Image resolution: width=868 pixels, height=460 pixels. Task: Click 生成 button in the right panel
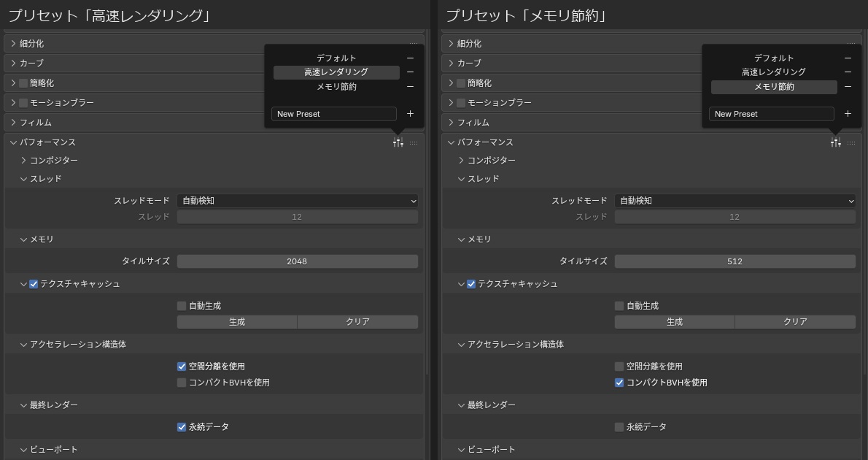click(x=675, y=322)
